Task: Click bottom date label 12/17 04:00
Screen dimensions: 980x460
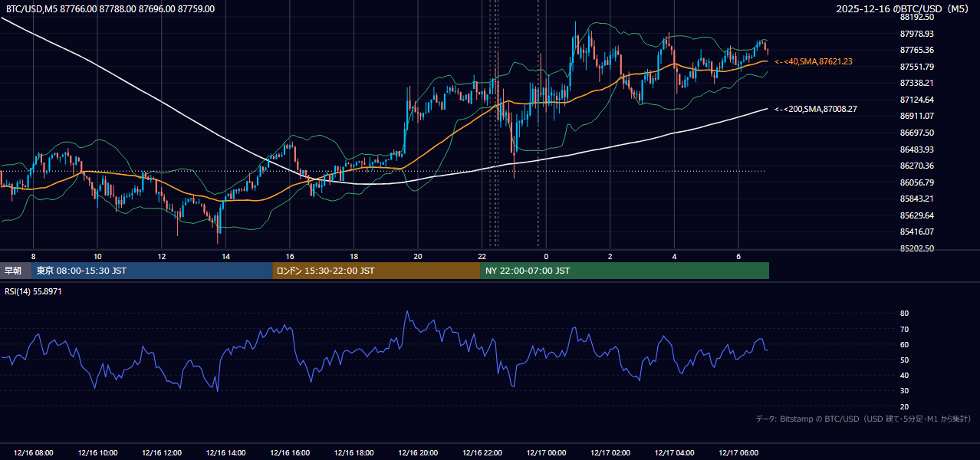Action: (x=674, y=453)
